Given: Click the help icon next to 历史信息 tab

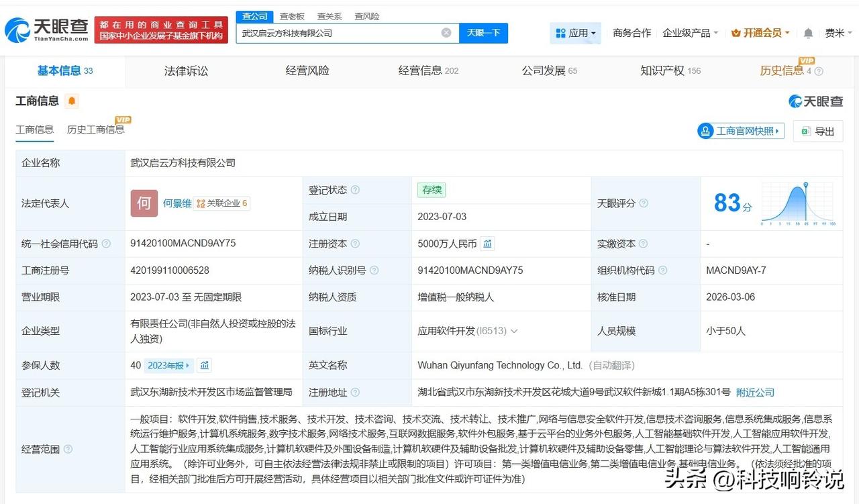Looking at the screenshot, I should pos(819,71).
